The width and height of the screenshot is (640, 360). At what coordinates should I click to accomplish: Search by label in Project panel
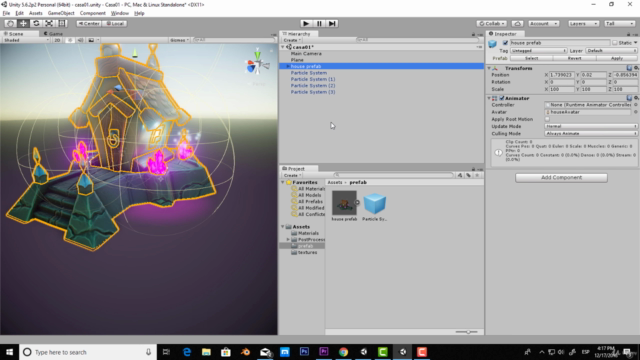click(x=469, y=175)
